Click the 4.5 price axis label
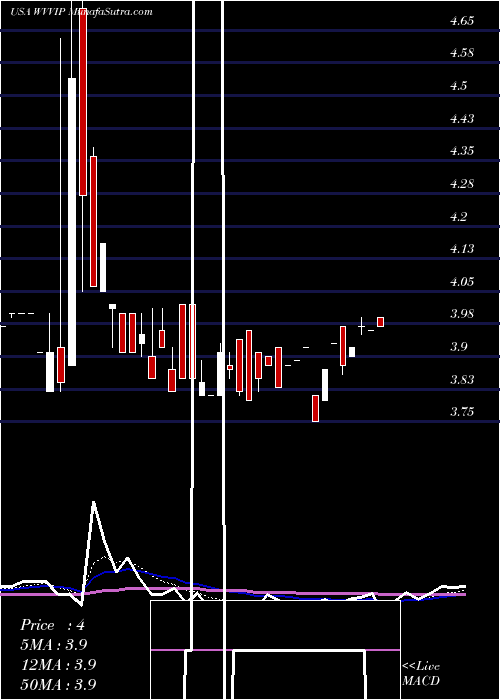500x700 pixels. 458,86
